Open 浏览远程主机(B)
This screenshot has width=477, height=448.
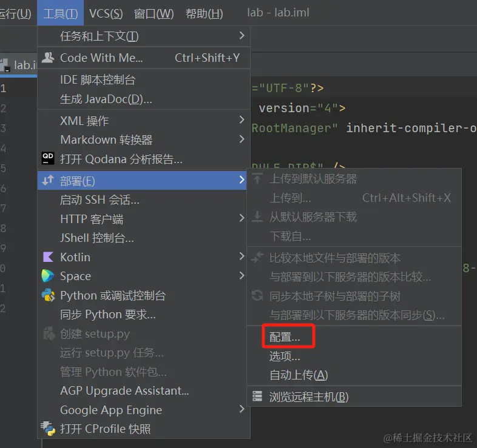(354, 396)
